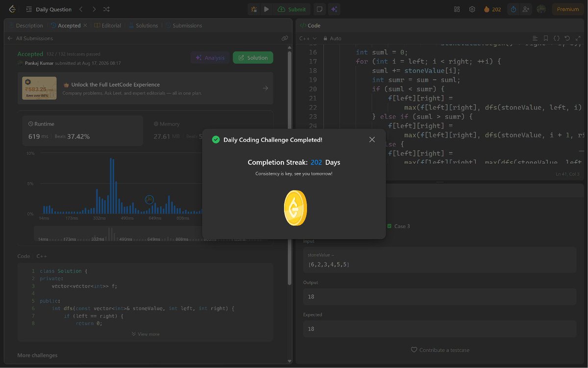This screenshot has height=368, width=588.
Task: Start the stopwatch timer icon
Action: (x=513, y=9)
